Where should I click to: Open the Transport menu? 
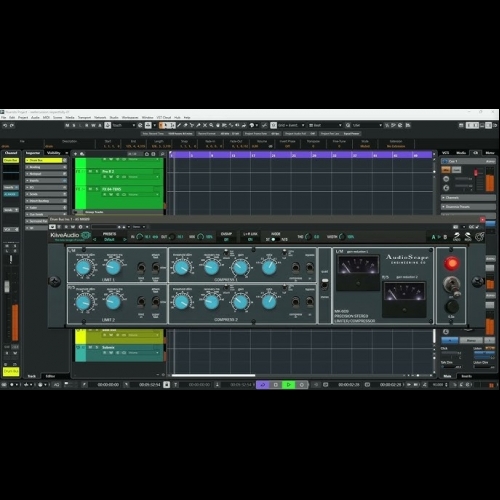84,118
